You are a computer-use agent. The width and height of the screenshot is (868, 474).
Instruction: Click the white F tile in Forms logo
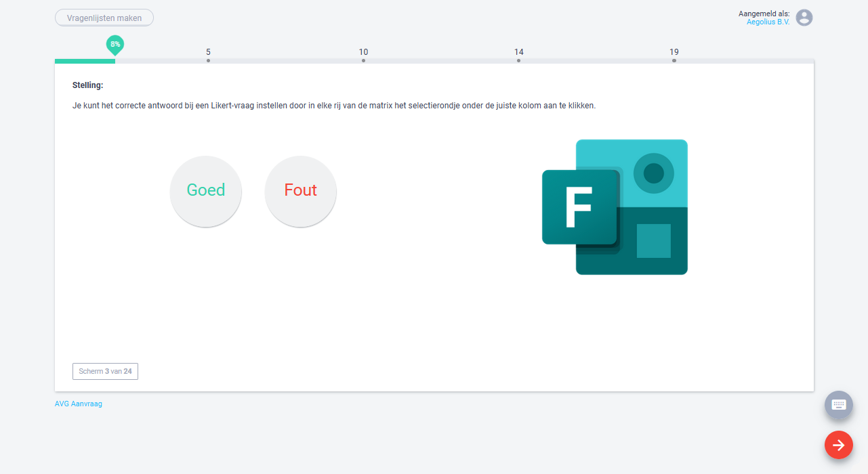click(x=580, y=207)
